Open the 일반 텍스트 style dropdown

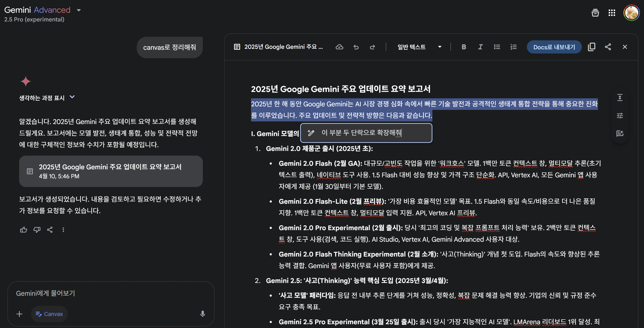[x=419, y=47]
